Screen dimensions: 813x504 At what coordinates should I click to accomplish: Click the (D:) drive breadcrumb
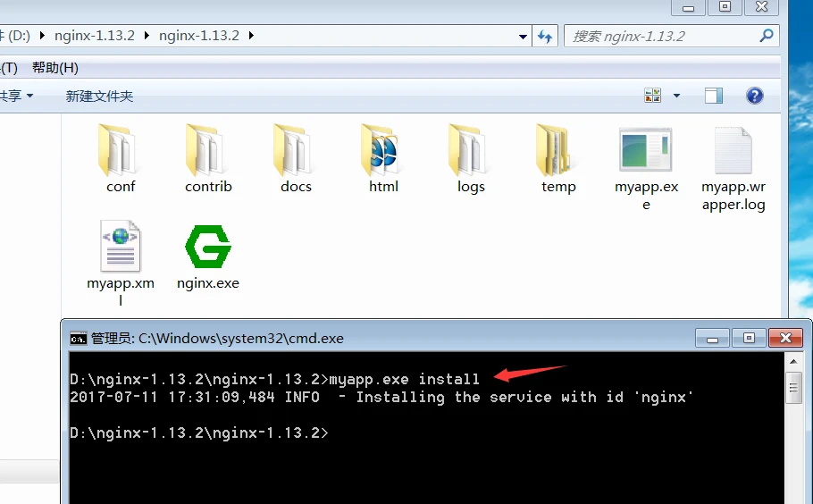17,36
